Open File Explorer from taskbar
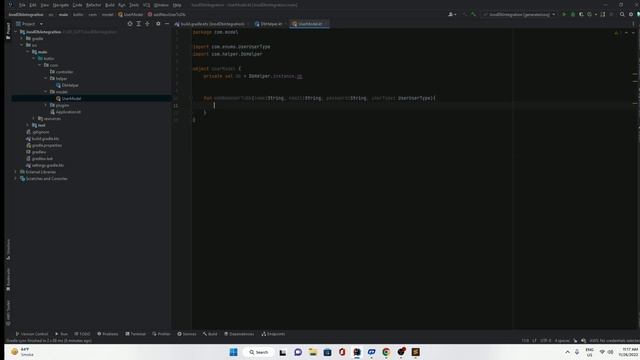 [x=313, y=352]
